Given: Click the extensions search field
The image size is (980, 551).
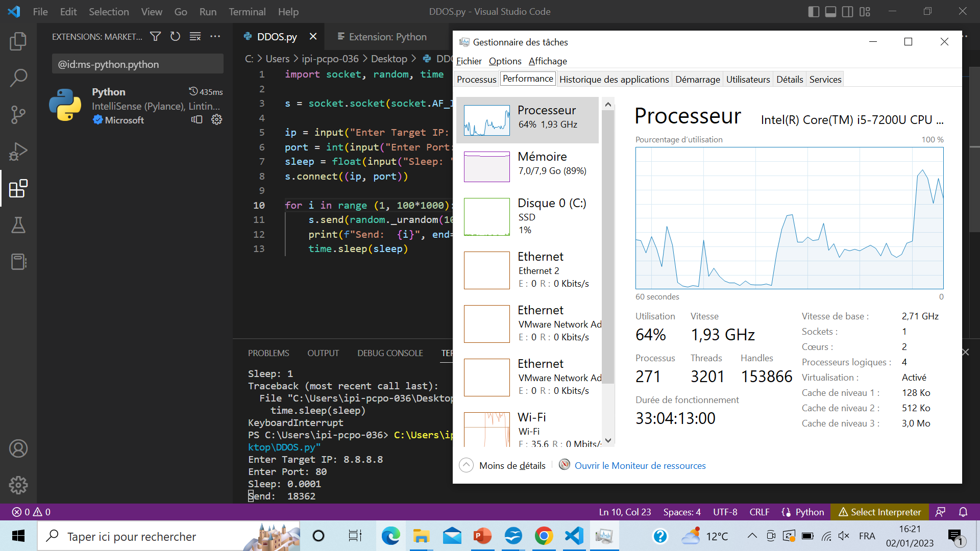Looking at the screenshot, I should [x=137, y=64].
